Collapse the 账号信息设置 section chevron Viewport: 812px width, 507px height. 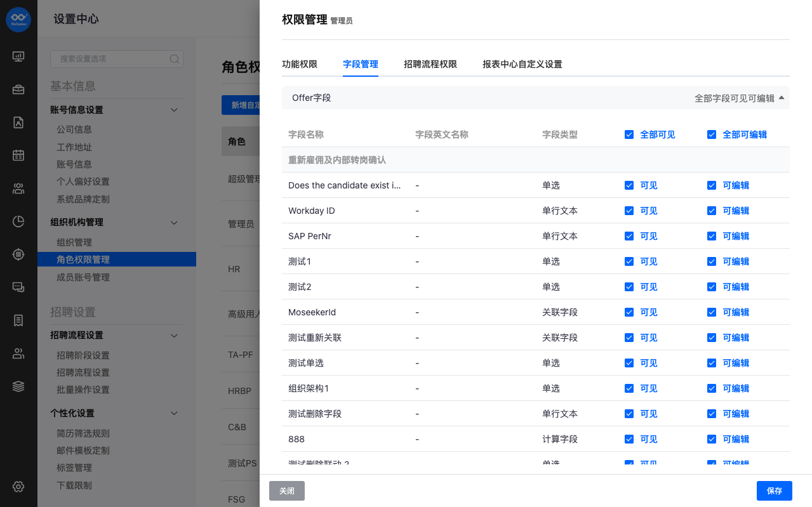pyautogui.click(x=175, y=110)
